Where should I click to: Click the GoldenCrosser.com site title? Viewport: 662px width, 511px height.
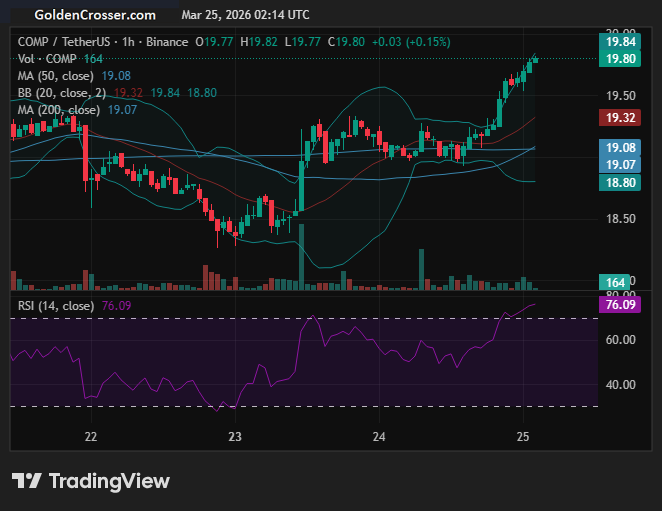pyautogui.click(x=95, y=15)
